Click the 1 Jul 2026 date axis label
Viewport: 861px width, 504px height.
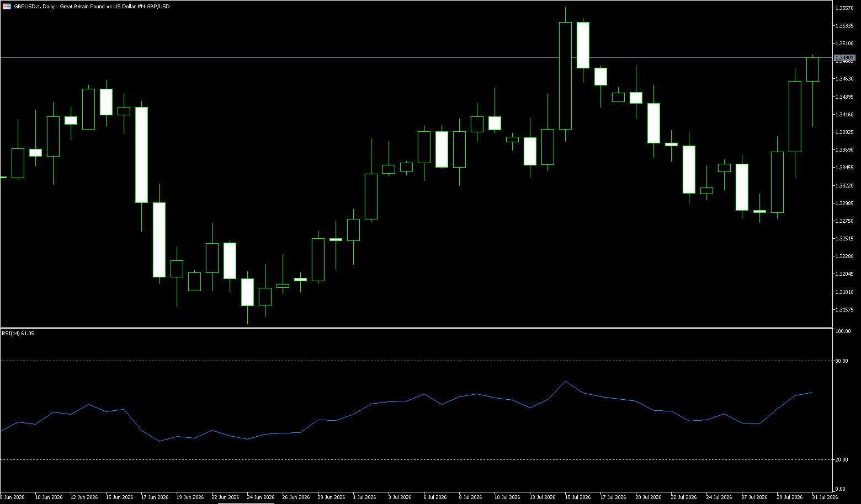point(365,497)
